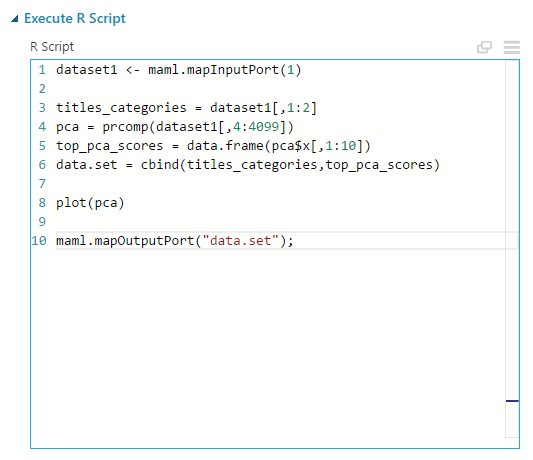This screenshot has height=460, width=533.
Task: Select line number 8 in gutter
Action: pyautogui.click(x=42, y=203)
